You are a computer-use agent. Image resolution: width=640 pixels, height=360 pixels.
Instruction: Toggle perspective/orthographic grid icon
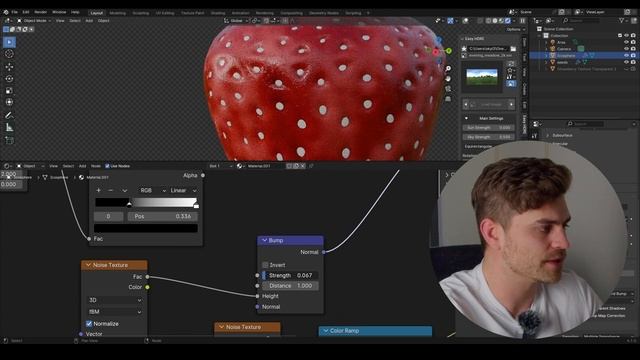[x=448, y=98]
